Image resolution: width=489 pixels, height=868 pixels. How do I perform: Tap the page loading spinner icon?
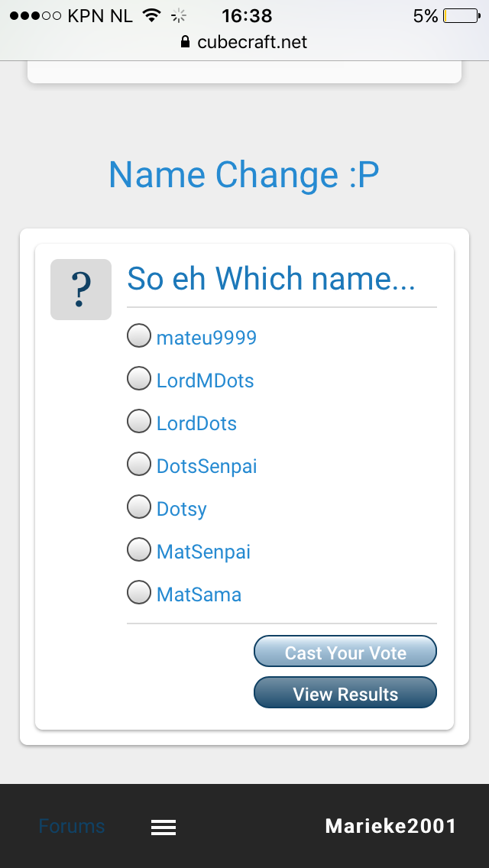178,15
